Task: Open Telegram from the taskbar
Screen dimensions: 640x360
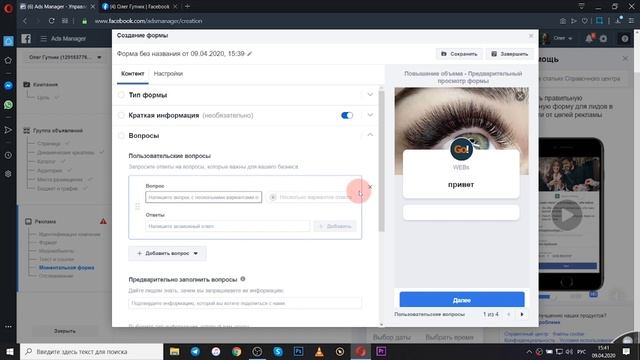Action: [x=195, y=351]
